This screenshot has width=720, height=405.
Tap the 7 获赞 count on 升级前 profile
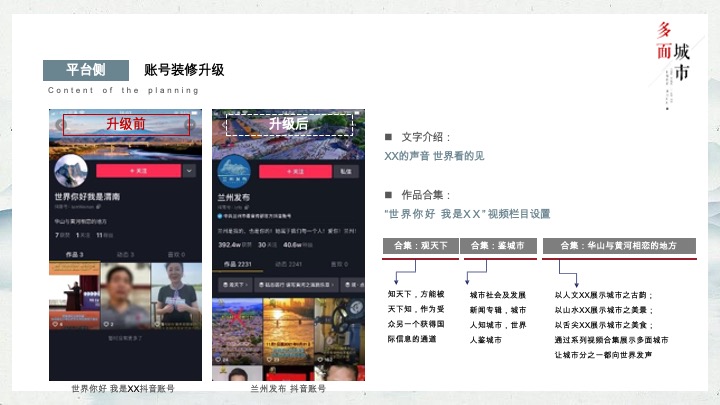click(62, 235)
